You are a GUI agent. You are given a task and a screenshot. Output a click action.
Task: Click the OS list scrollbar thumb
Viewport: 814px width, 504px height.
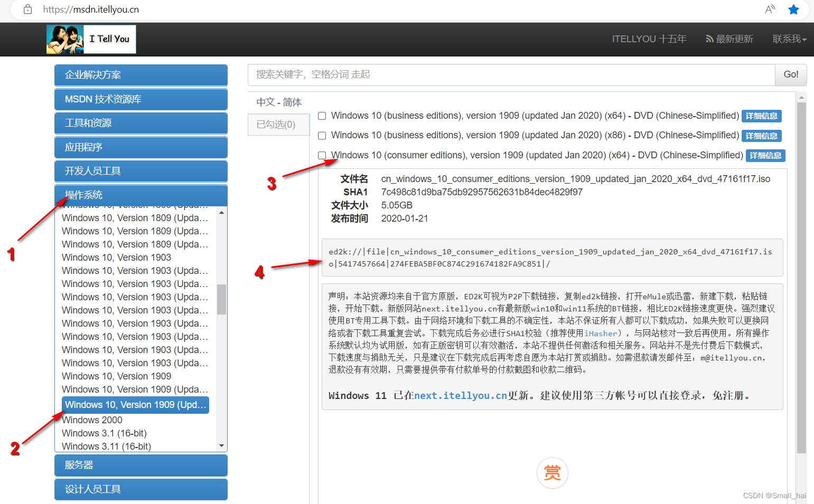pos(221,299)
